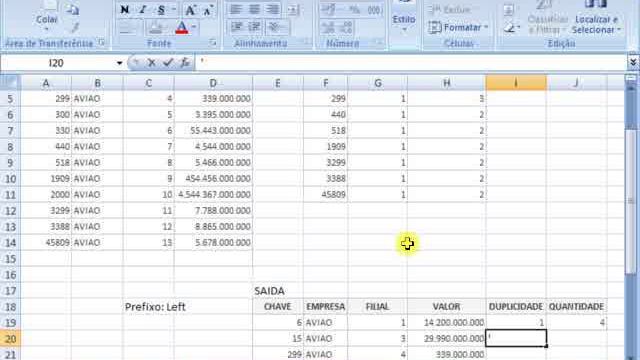Click the fill color bucket icon
The width and height of the screenshot is (640, 360).
[x=157, y=28]
